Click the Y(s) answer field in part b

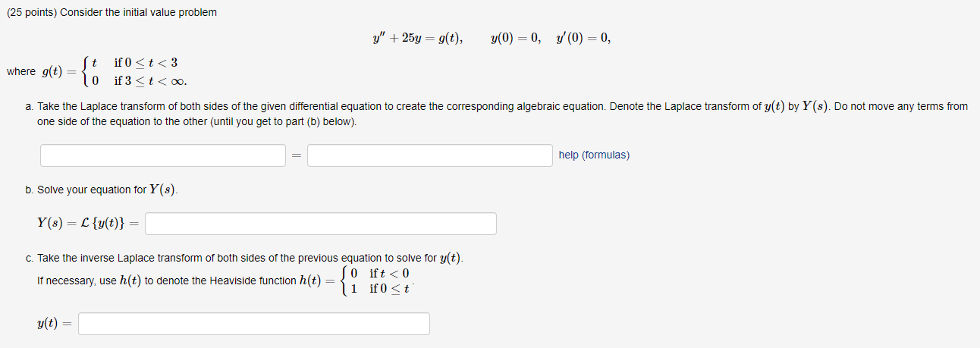tap(321, 224)
